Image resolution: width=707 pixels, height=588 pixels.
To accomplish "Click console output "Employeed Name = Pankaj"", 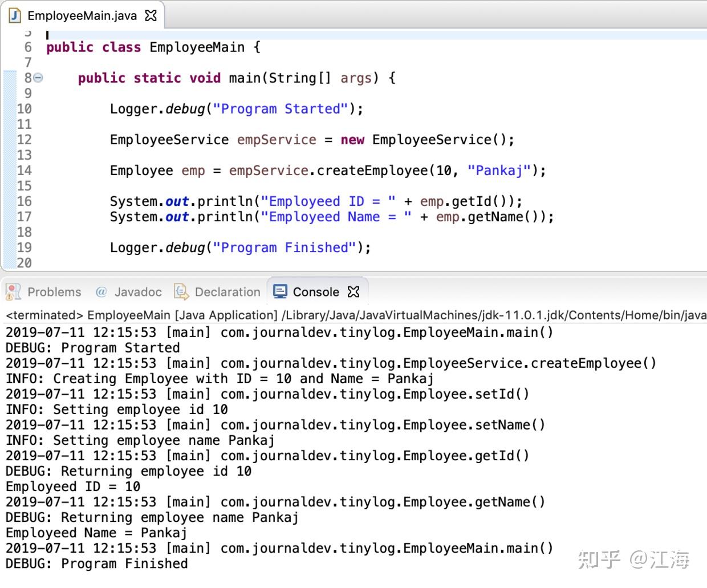I will tap(96, 533).
